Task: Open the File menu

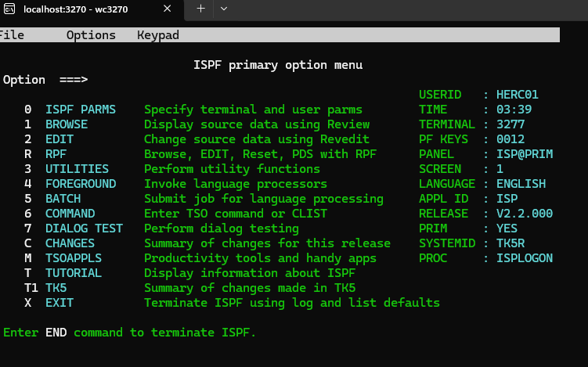Action: pos(12,35)
